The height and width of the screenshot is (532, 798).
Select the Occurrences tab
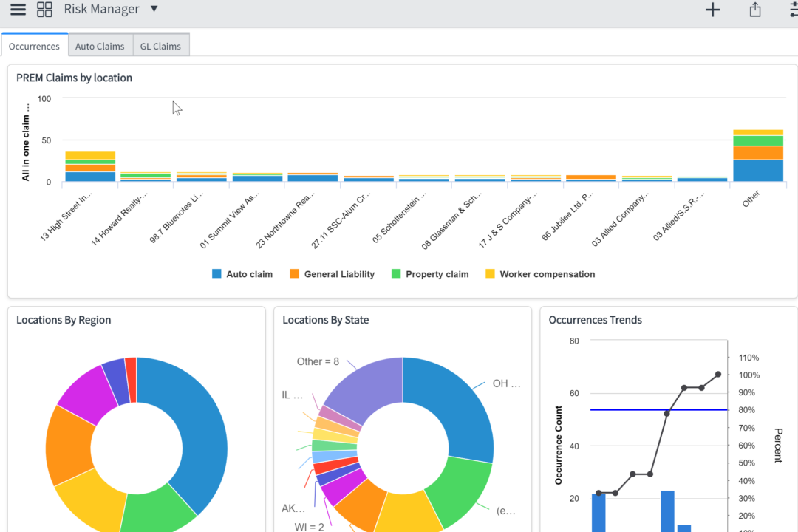[x=34, y=45]
